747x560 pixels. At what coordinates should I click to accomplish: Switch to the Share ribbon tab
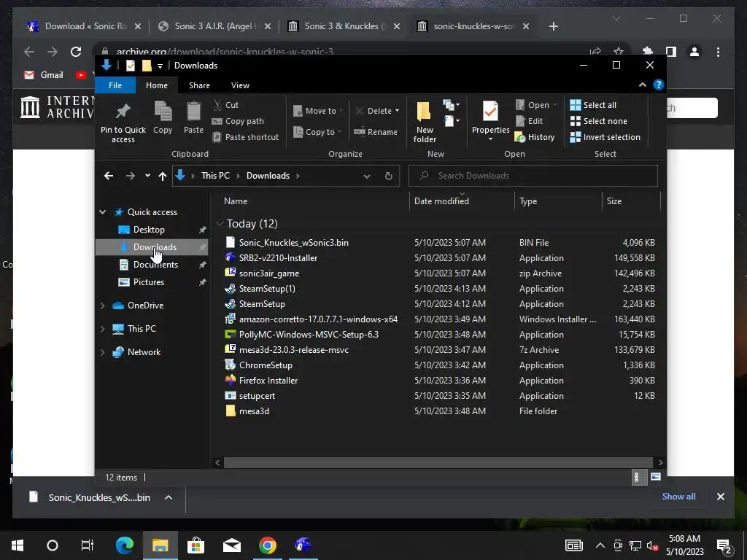(x=199, y=85)
